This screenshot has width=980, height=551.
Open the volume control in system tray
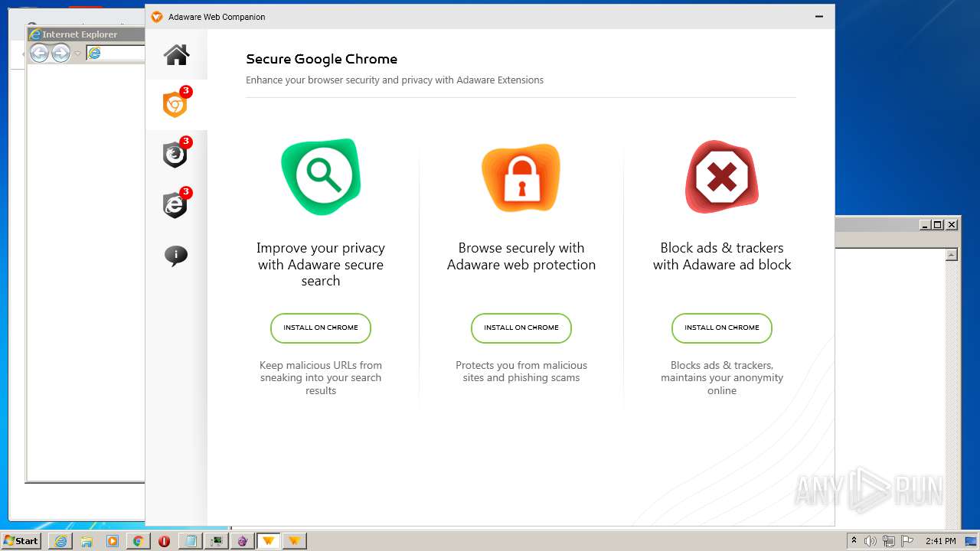click(871, 541)
